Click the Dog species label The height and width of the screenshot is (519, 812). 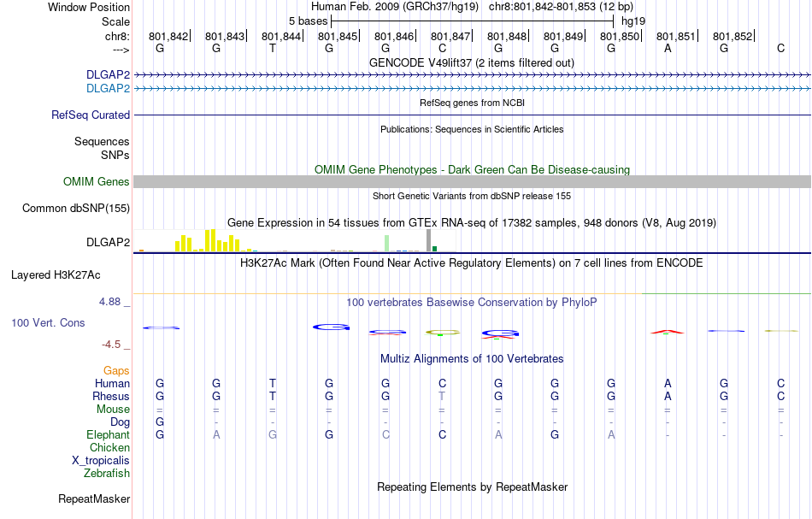120,422
